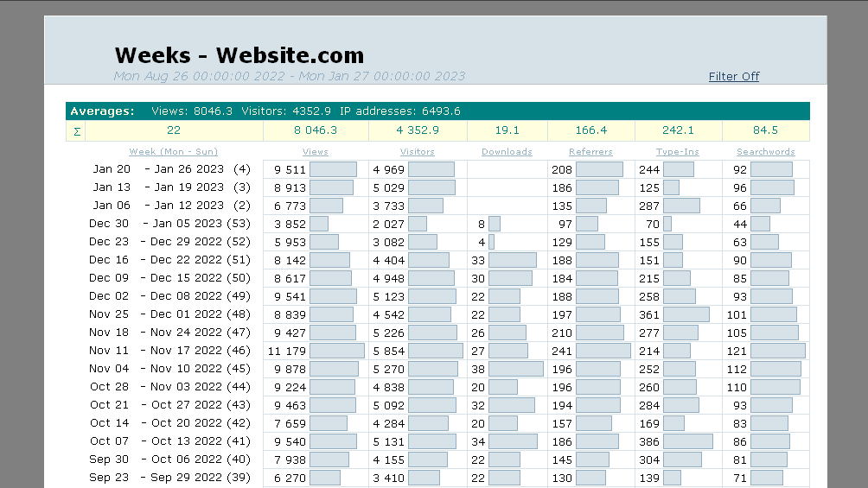Click the Type-Ins column header

click(678, 152)
